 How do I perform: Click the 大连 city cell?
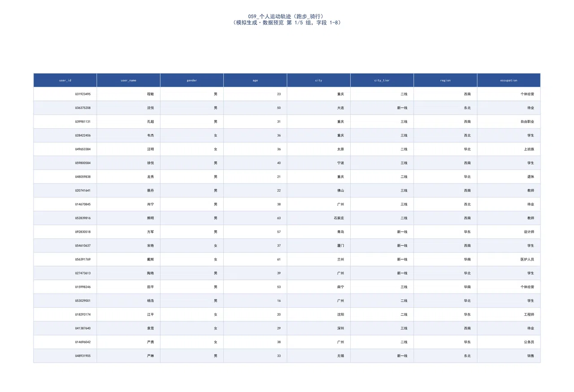(318, 108)
